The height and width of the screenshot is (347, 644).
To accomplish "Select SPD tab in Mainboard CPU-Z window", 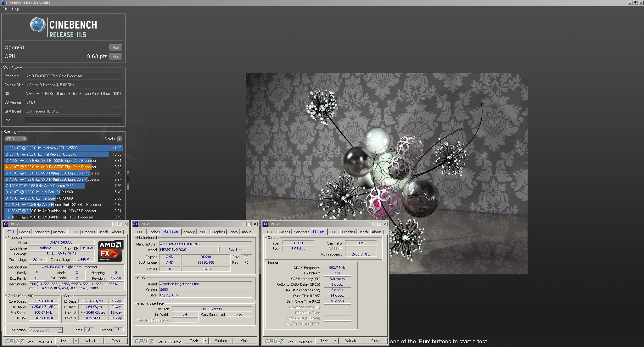I will (x=203, y=232).
